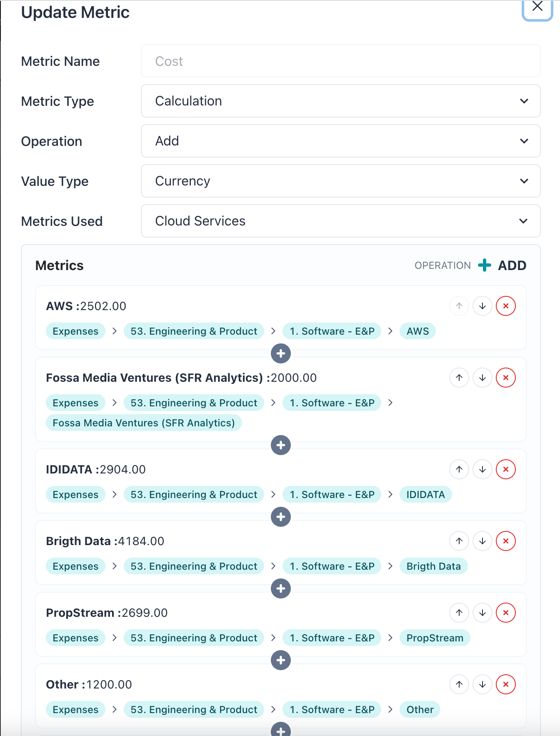
Task: Move Other metric up
Action: pos(459,684)
